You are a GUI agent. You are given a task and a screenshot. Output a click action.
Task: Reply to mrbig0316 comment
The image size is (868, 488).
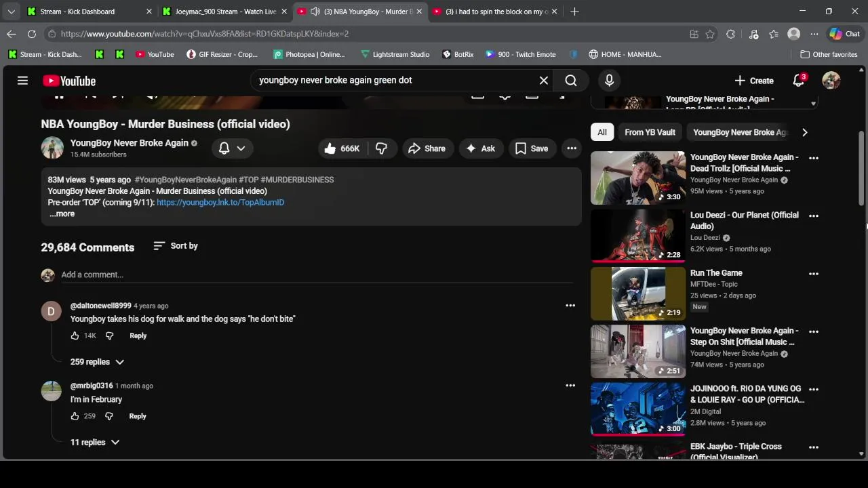pyautogui.click(x=138, y=416)
